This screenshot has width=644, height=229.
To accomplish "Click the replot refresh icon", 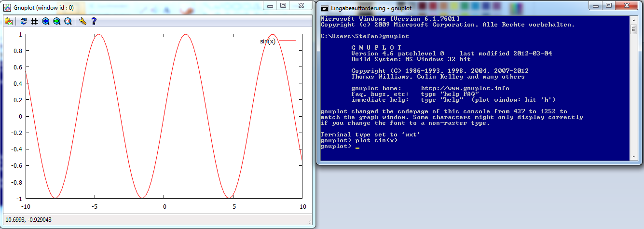I will 24,21.
